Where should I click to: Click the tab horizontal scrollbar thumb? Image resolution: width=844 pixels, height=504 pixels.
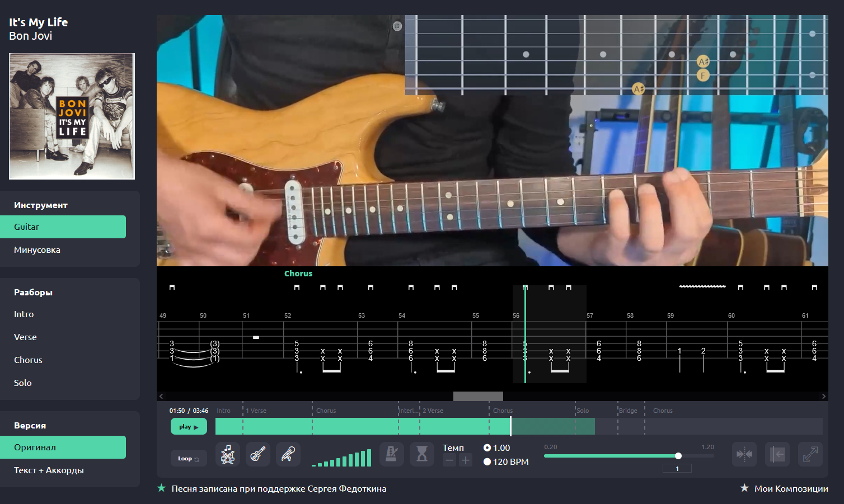(x=478, y=396)
